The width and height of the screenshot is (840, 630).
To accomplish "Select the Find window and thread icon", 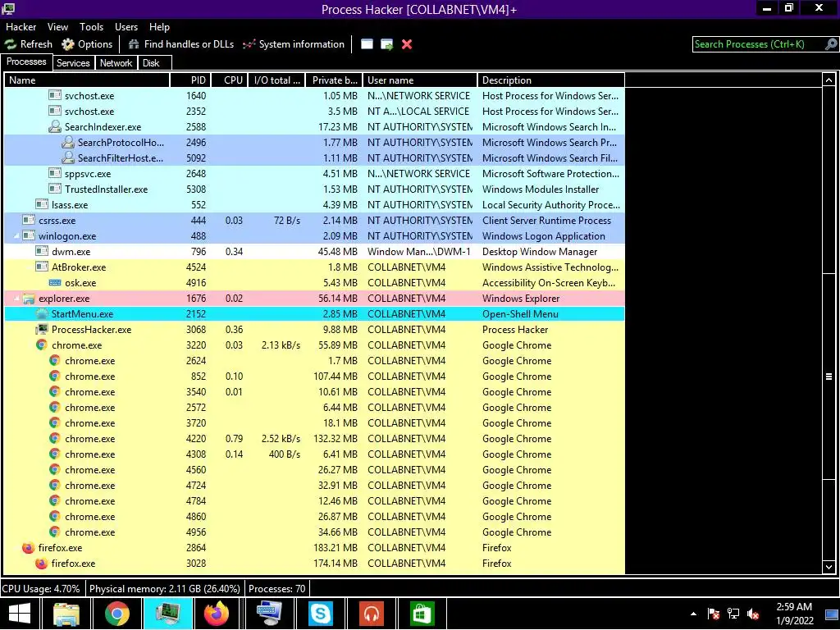I will click(x=387, y=44).
